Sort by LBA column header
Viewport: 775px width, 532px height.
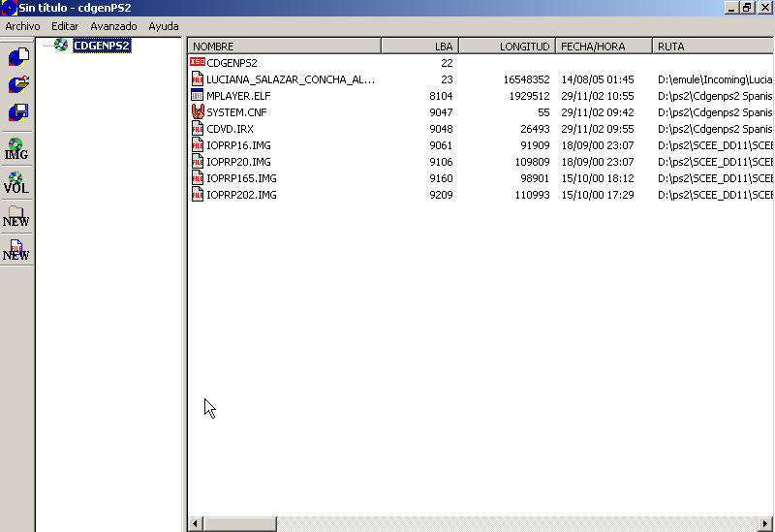pyautogui.click(x=420, y=46)
